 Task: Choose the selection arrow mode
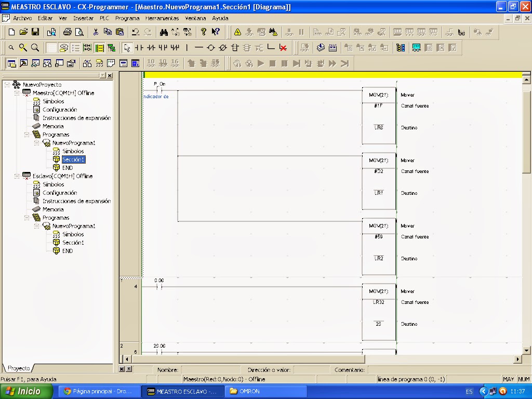[x=127, y=48]
